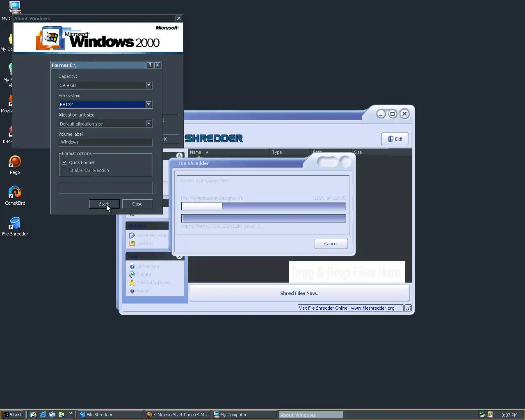
Task: Click the PayPal Donate icon
Action: tap(132, 274)
